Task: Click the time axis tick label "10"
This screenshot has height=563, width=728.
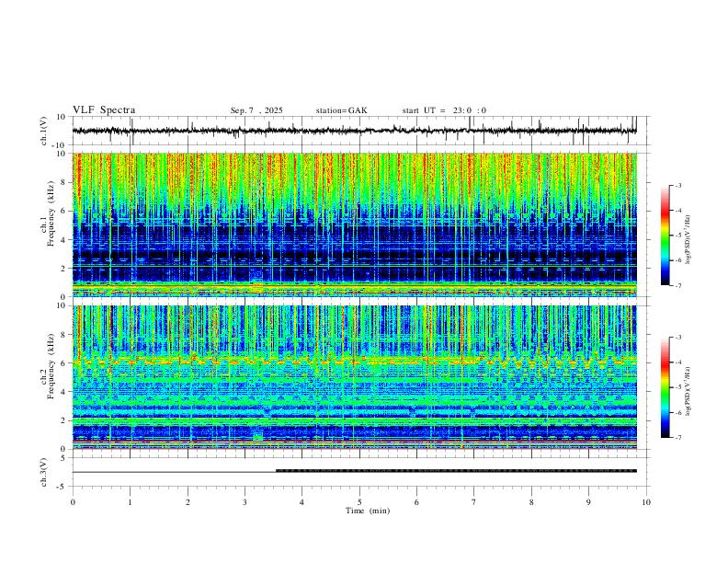Action: point(646,502)
